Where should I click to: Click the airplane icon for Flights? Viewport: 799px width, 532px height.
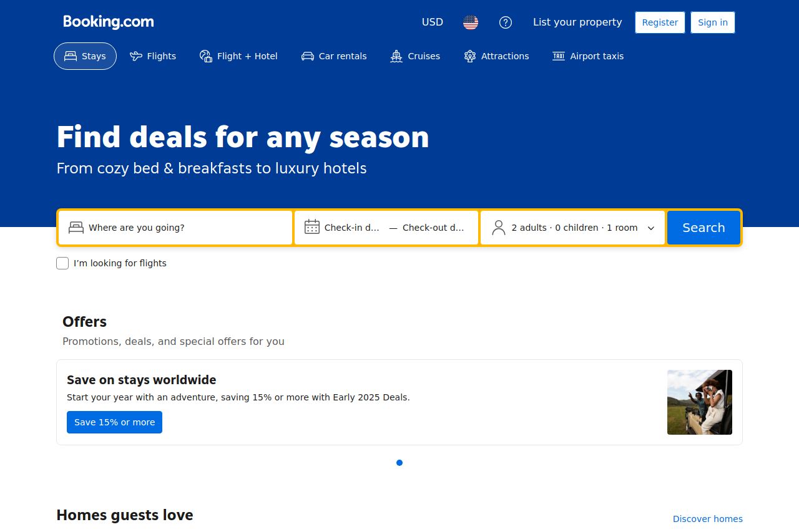(136, 56)
